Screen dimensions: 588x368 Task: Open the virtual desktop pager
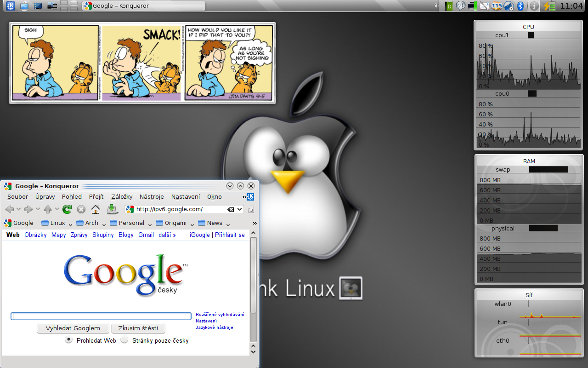(x=69, y=6)
